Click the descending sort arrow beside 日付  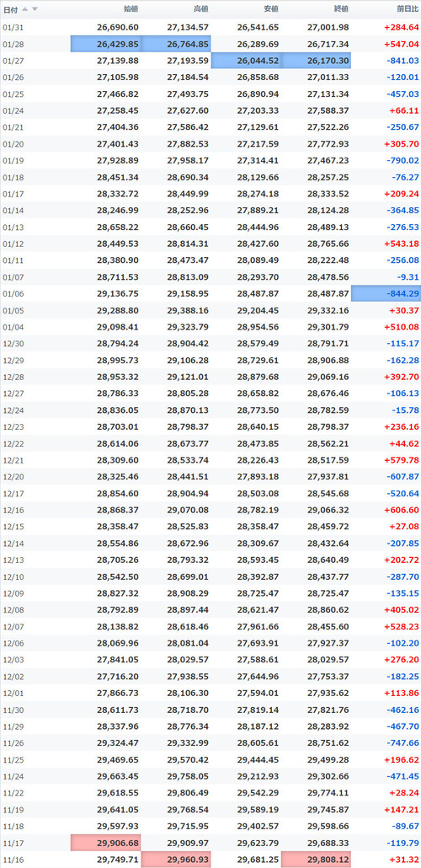tap(35, 9)
